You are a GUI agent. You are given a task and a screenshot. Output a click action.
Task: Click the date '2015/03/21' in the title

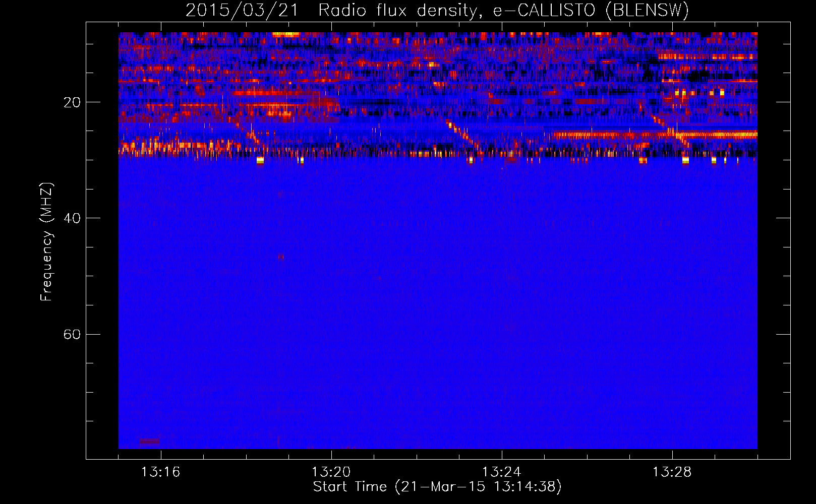[x=242, y=11]
